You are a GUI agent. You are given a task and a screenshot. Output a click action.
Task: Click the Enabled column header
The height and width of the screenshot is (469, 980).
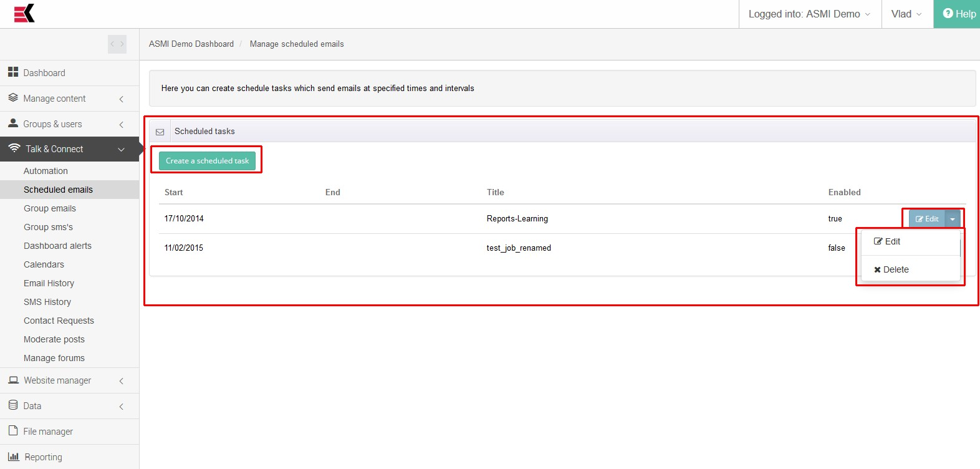coord(845,192)
